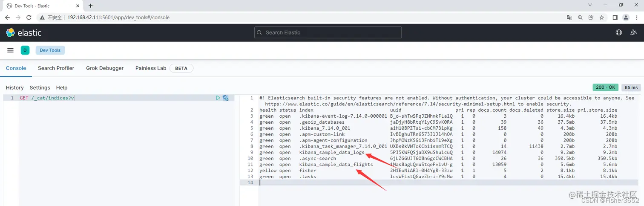
Task: Click docs count 14074
Action: pos(499,152)
